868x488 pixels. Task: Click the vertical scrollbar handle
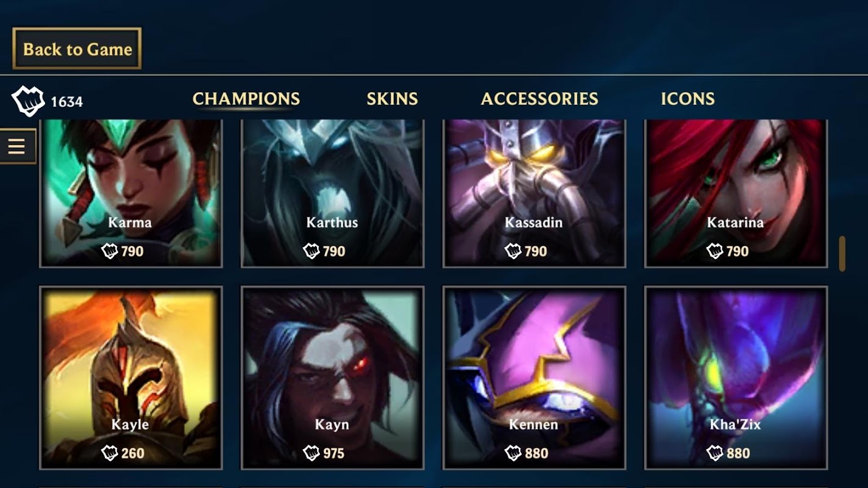(x=842, y=254)
